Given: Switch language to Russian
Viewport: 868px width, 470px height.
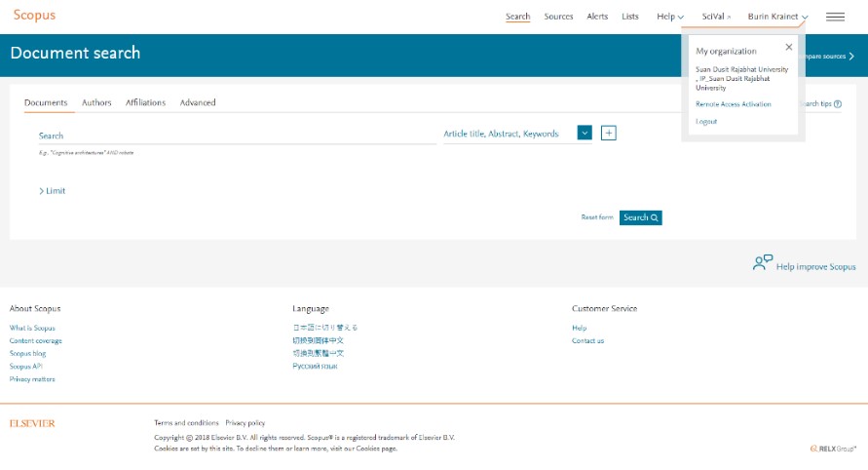Looking at the screenshot, I should tap(315, 366).
